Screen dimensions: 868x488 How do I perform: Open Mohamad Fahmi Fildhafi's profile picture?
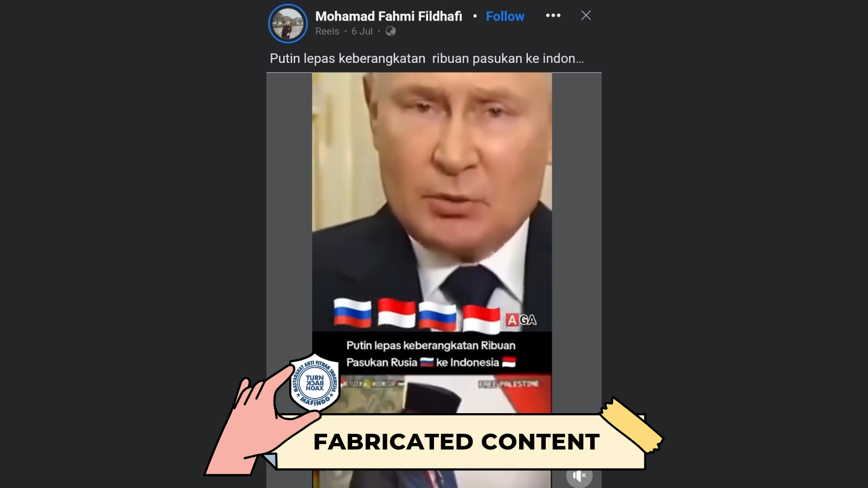point(288,23)
